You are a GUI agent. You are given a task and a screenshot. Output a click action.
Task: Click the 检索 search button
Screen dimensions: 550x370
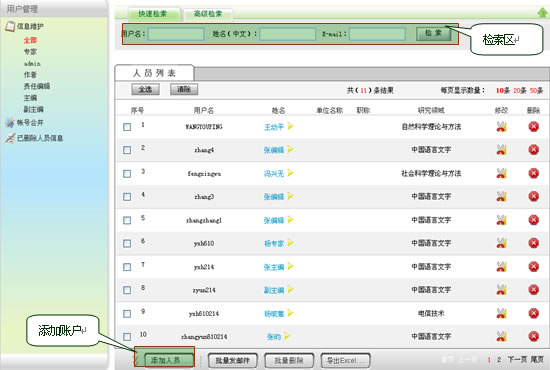434,34
